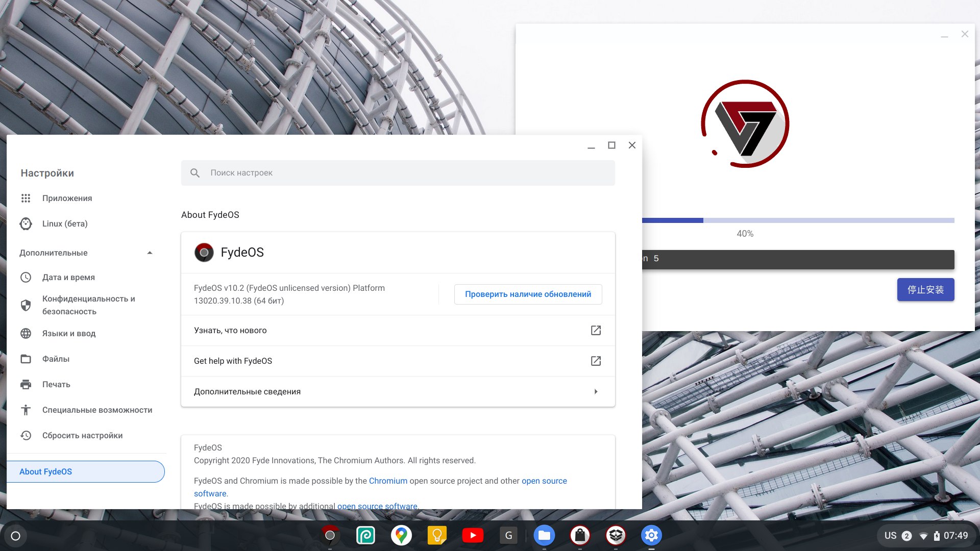Screen dimensions: 980x551
Task: Open Google Keep lightbulb icon
Action: (x=437, y=535)
